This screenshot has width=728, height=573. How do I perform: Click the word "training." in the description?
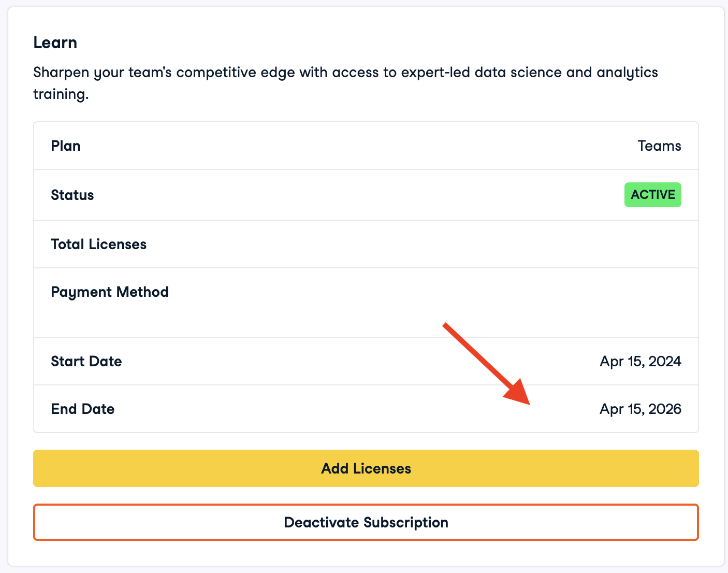point(61,95)
